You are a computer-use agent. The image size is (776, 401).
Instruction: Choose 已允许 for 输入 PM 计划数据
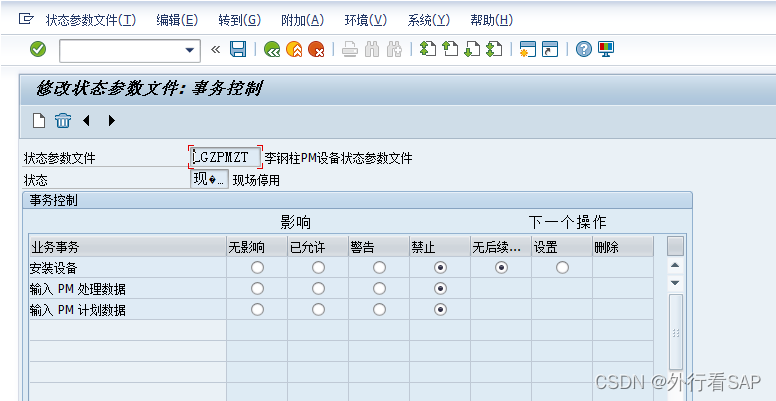pos(318,309)
